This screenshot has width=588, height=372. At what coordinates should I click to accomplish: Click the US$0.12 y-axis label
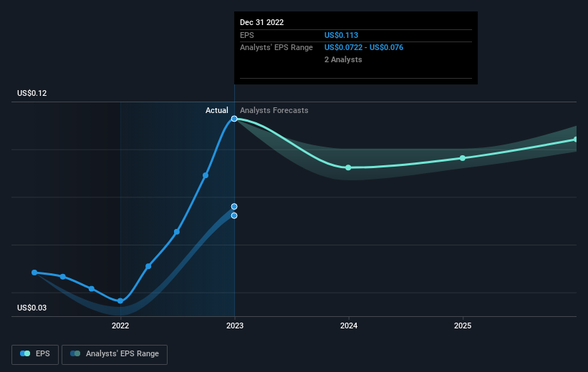point(32,93)
